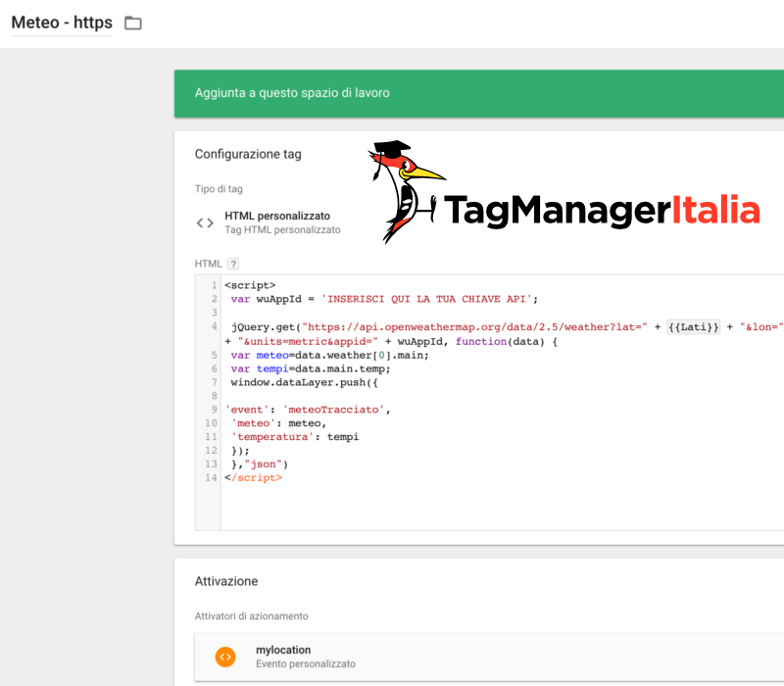Viewport: 784px width, 686px height.
Task: Click the 'Attivazione' section heading
Action: click(226, 581)
